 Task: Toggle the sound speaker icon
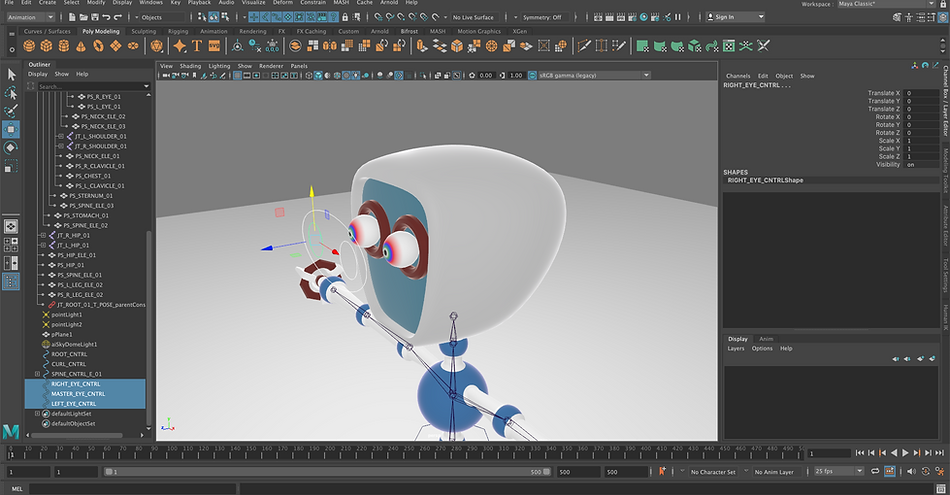[x=911, y=471]
